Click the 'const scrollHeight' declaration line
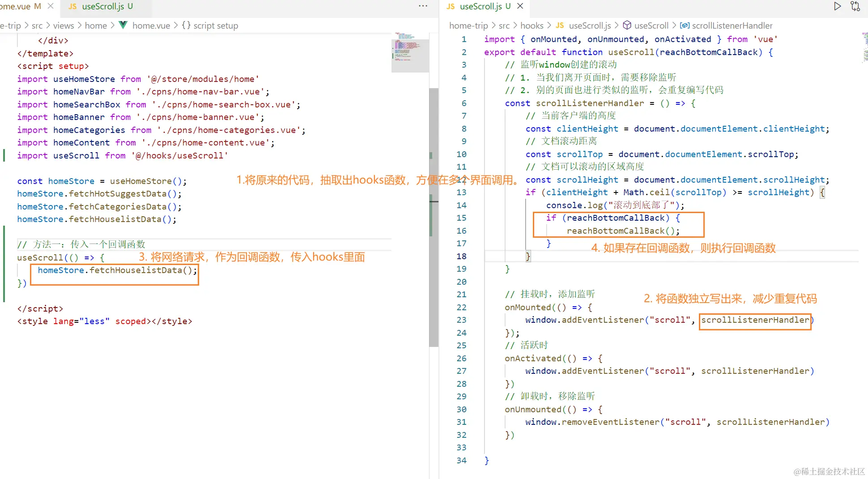The width and height of the screenshot is (868, 479). coord(677,180)
